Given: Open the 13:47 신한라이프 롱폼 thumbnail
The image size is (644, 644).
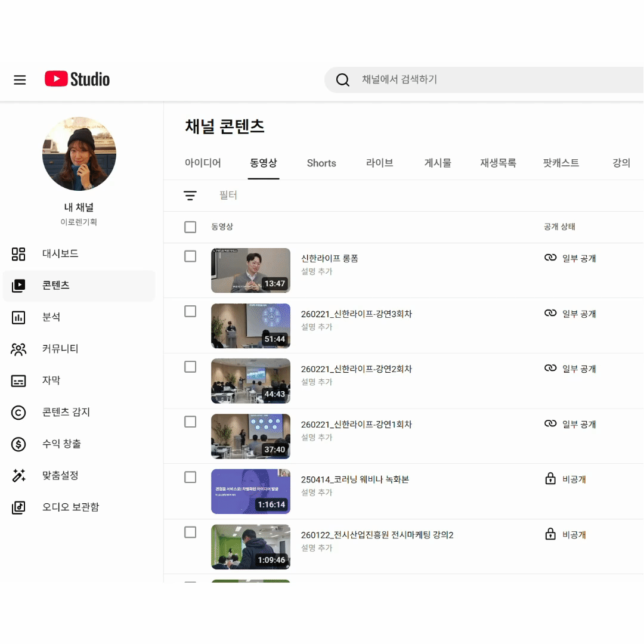Looking at the screenshot, I should click(250, 270).
